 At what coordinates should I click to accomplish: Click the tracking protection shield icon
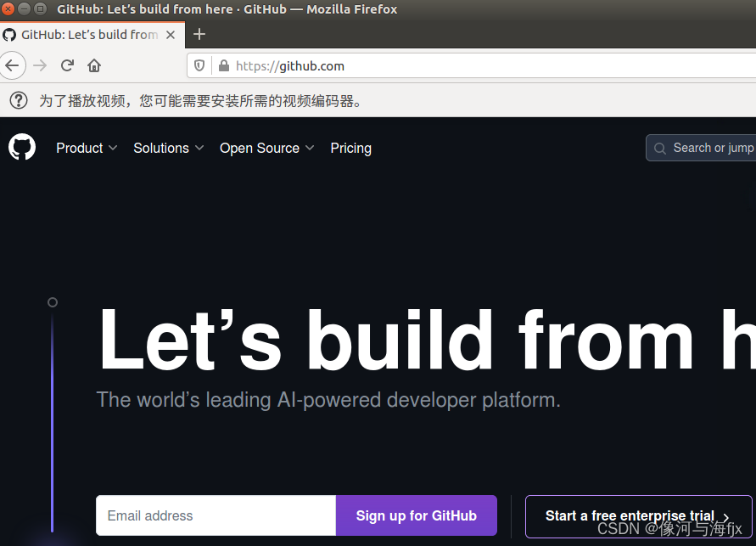click(199, 65)
